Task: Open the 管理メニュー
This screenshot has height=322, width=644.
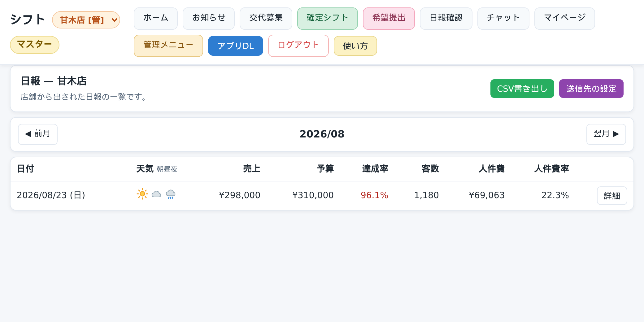Action: click(168, 46)
